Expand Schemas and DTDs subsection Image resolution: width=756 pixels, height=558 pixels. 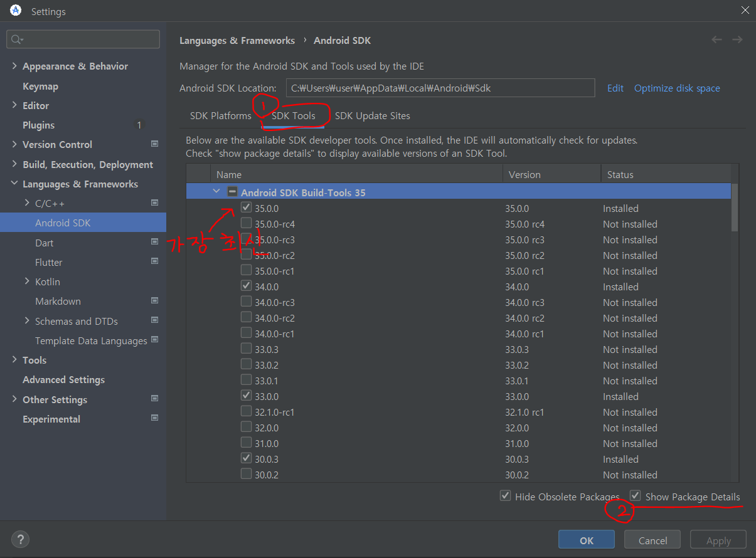(27, 320)
